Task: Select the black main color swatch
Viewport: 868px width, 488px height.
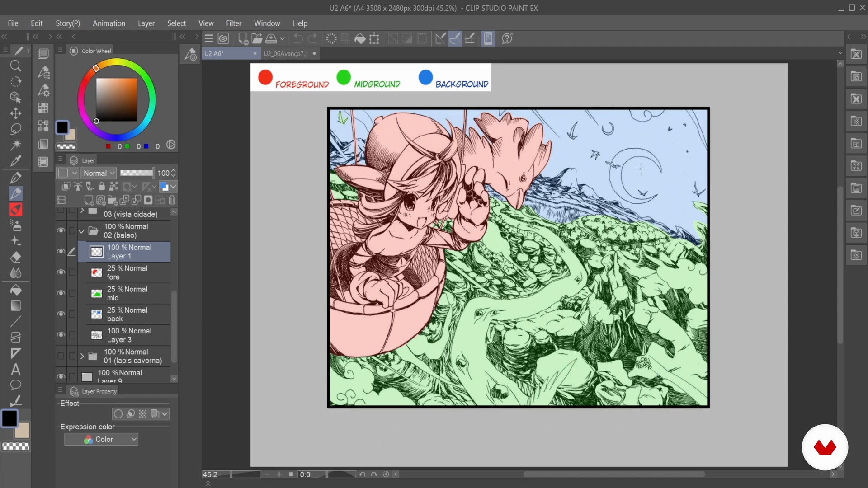Action: pyautogui.click(x=9, y=418)
